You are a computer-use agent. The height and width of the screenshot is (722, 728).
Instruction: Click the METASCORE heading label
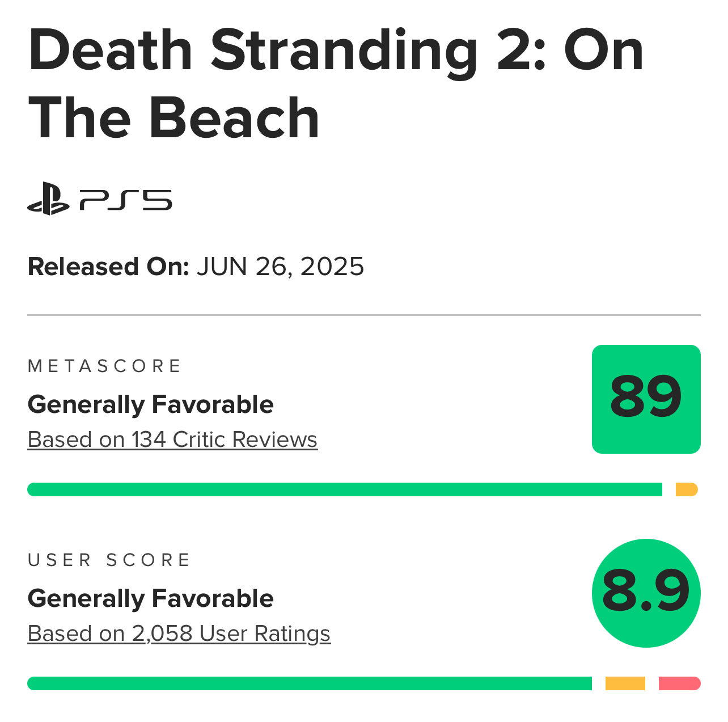click(x=104, y=366)
